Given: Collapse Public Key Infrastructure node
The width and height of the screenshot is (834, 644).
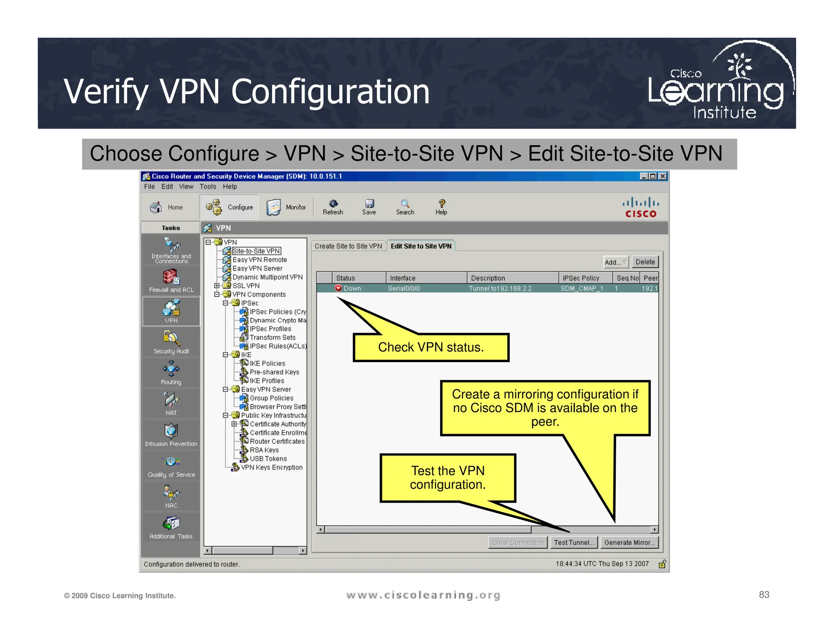Looking at the screenshot, I should tap(226, 415).
